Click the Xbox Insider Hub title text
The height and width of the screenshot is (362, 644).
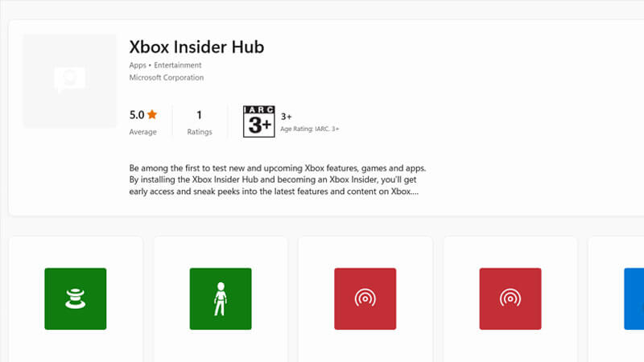[x=196, y=47]
